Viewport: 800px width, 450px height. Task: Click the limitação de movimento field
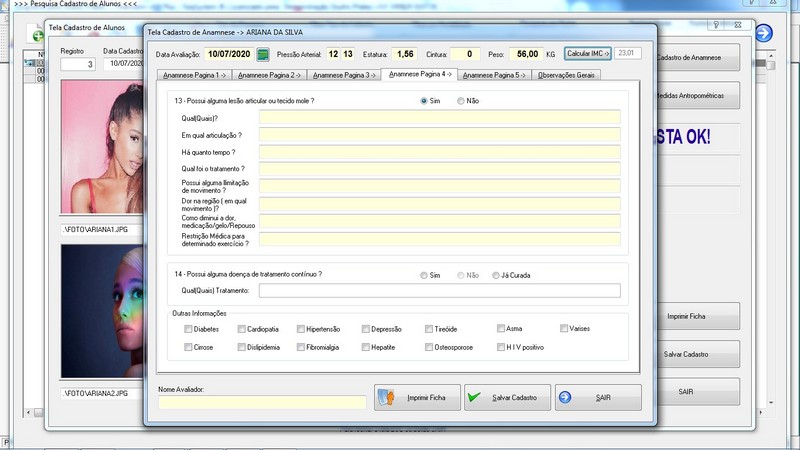tap(440, 186)
